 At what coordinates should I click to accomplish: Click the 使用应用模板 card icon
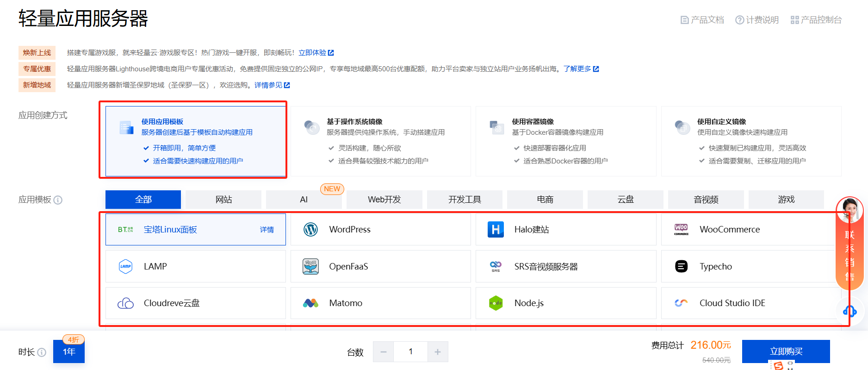pyautogui.click(x=126, y=127)
